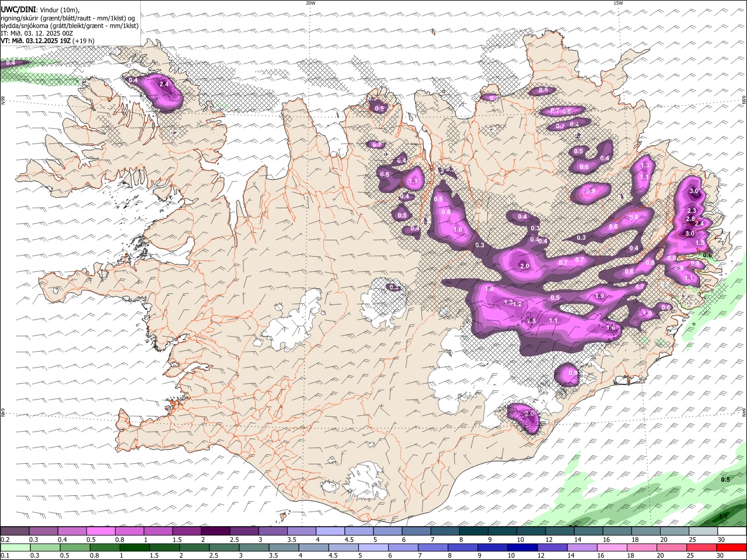Click the UWC/DINI model title text

tap(18, 10)
